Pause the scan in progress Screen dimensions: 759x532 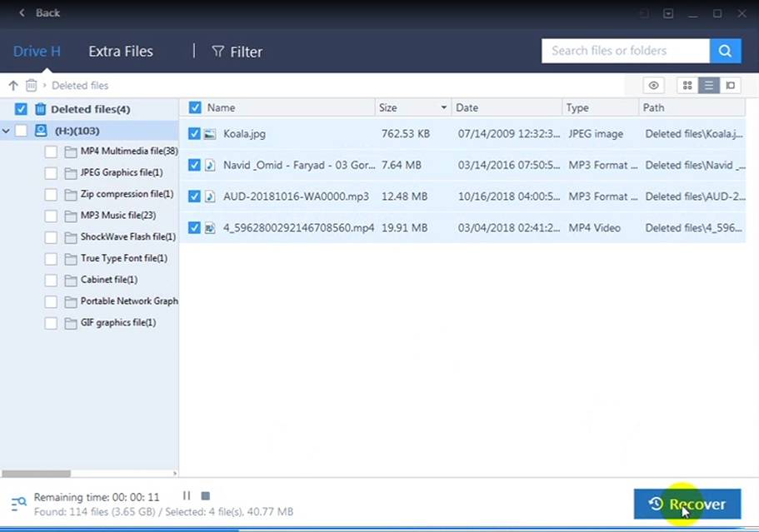point(187,495)
